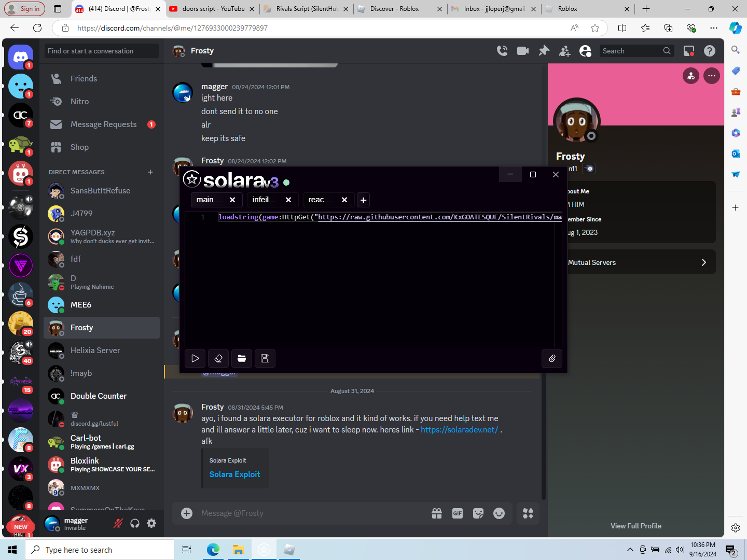Switch to "Discover - Roblox" browser tab
The image size is (747, 560).
(x=399, y=9)
